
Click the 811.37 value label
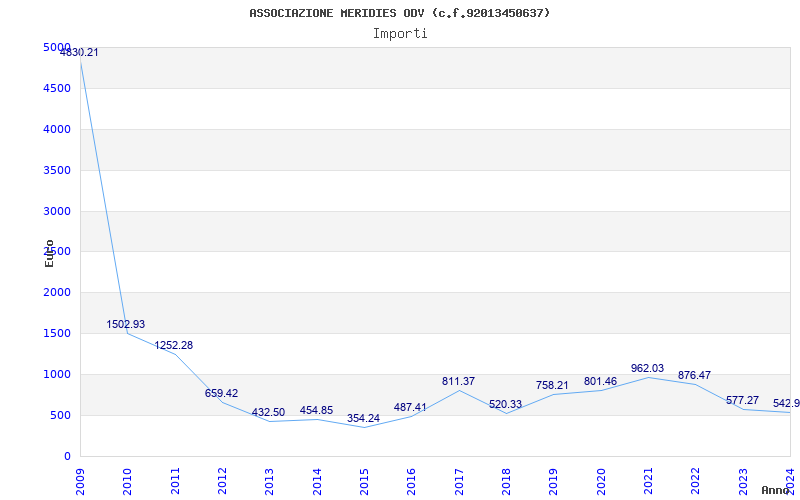point(458,381)
